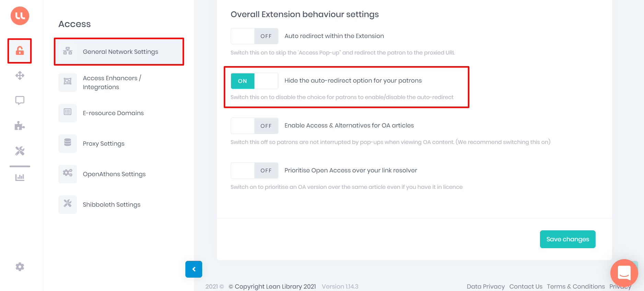
Task: Click the General Network Settings network icon
Action: click(68, 51)
